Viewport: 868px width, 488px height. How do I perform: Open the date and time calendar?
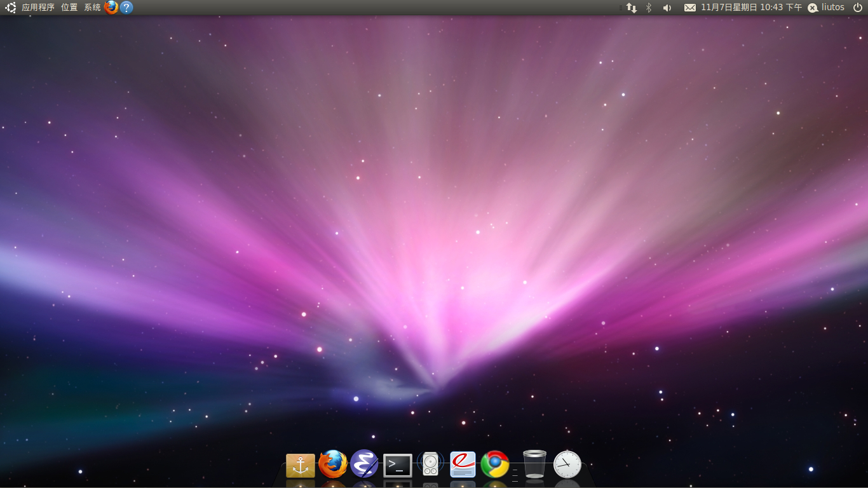pyautogui.click(x=752, y=8)
